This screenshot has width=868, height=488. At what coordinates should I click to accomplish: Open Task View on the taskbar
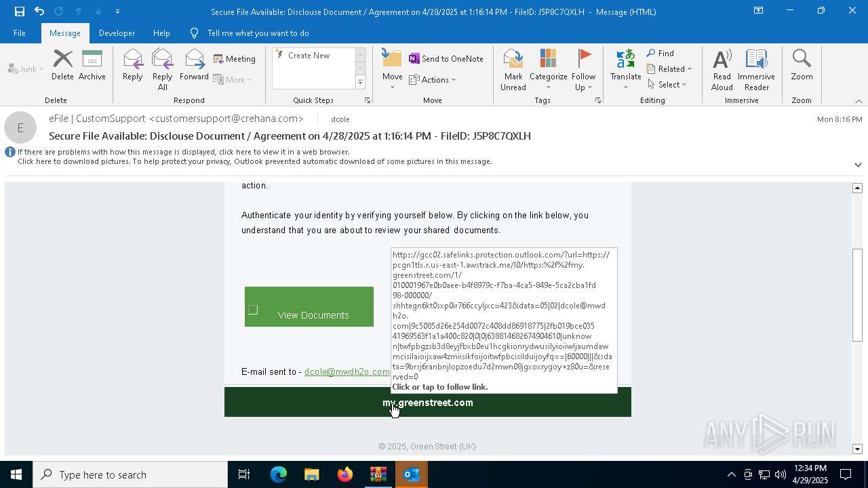coord(244,474)
